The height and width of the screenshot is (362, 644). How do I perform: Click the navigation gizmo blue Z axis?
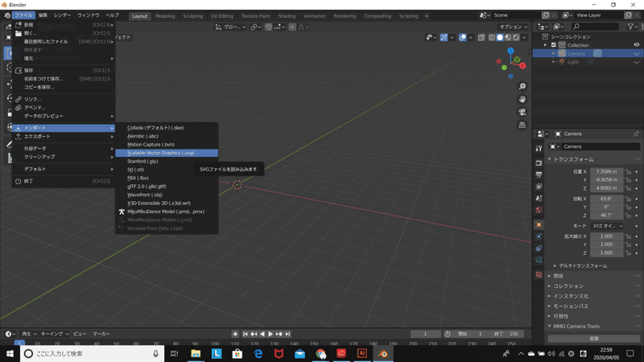(510, 51)
